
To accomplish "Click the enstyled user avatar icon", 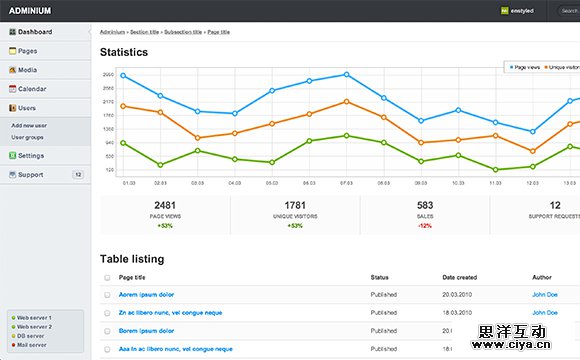I will click(505, 11).
